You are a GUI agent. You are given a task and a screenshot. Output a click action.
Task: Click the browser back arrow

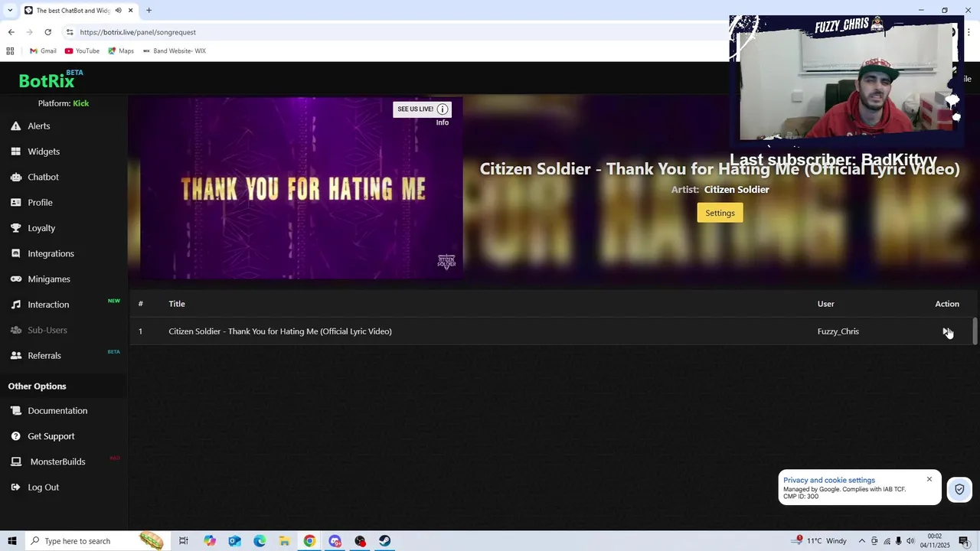click(x=11, y=32)
